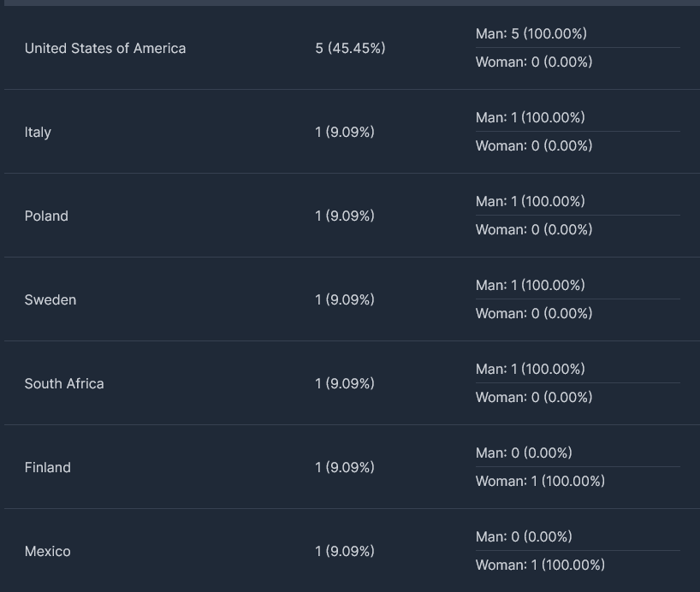The width and height of the screenshot is (700, 592).
Task: Select United States' "Woman: 0 (0.00%)" entry
Action: tap(534, 62)
